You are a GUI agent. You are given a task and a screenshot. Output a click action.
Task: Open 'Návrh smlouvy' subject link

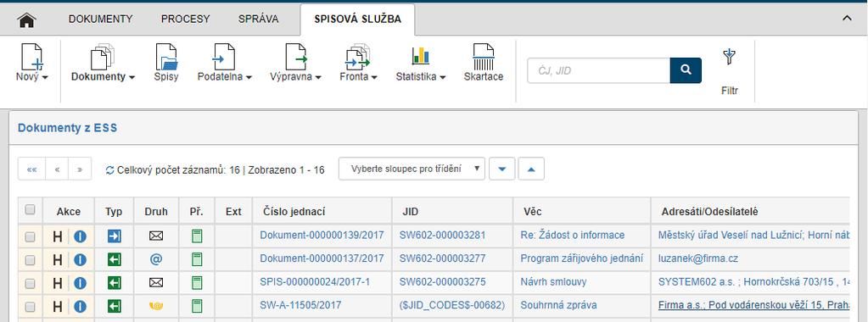pos(553,281)
